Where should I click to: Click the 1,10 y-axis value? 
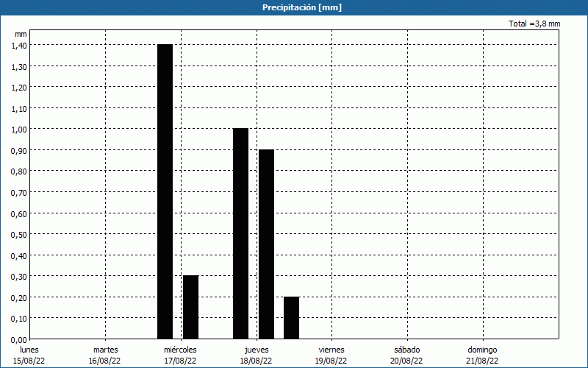[x=19, y=108]
